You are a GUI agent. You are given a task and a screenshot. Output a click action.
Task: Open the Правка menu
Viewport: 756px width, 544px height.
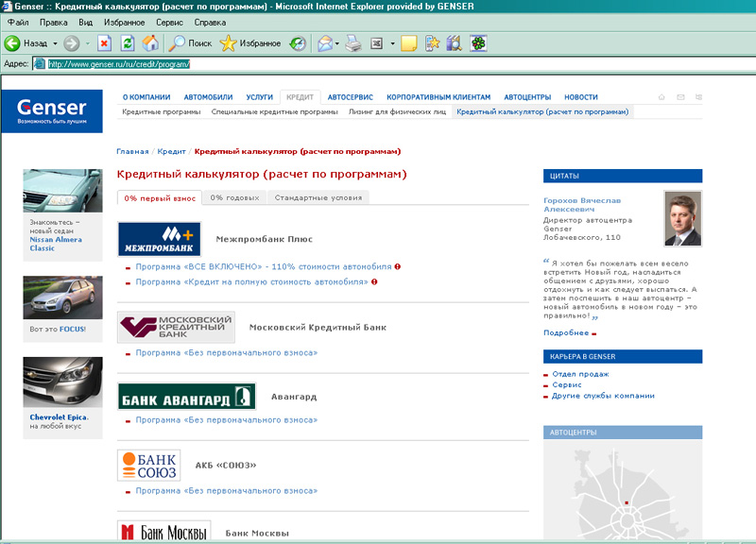(x=54, y=22)
